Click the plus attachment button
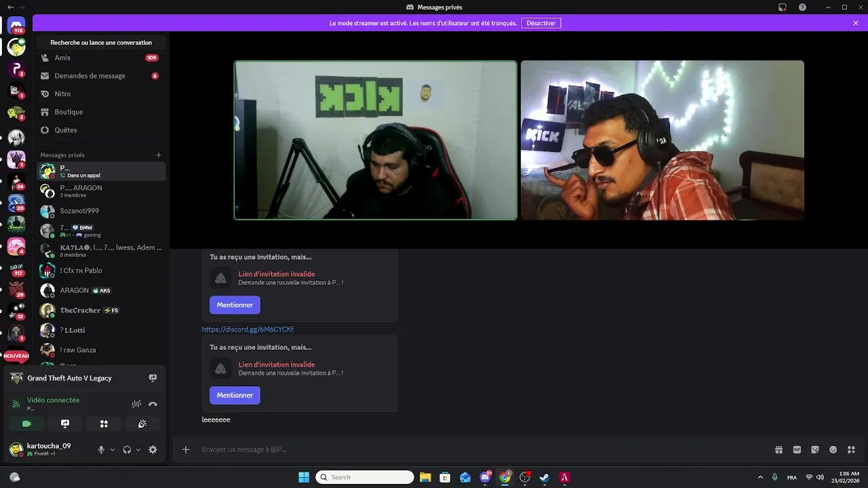 (x=186, y=449)
